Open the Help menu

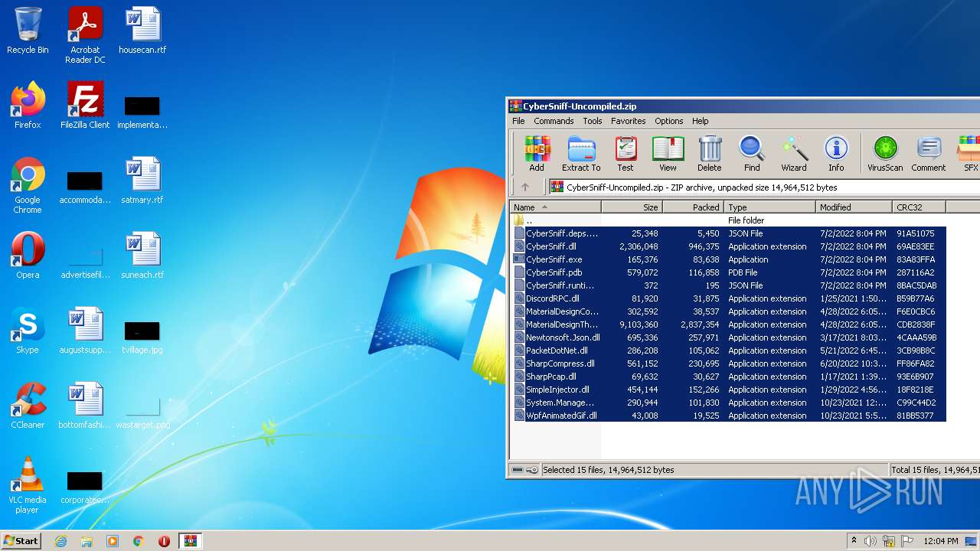[x=700, y=121]
